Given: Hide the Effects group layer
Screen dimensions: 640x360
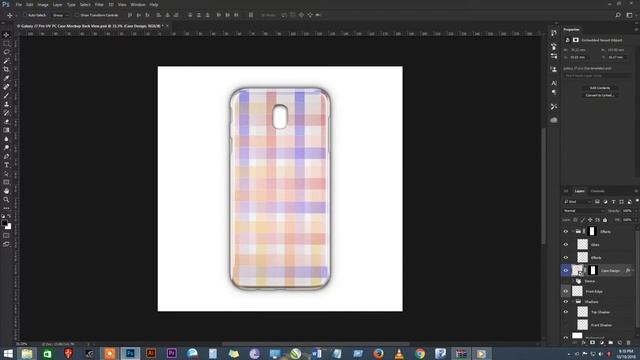Looking at the screenshot, I should 566,231.
